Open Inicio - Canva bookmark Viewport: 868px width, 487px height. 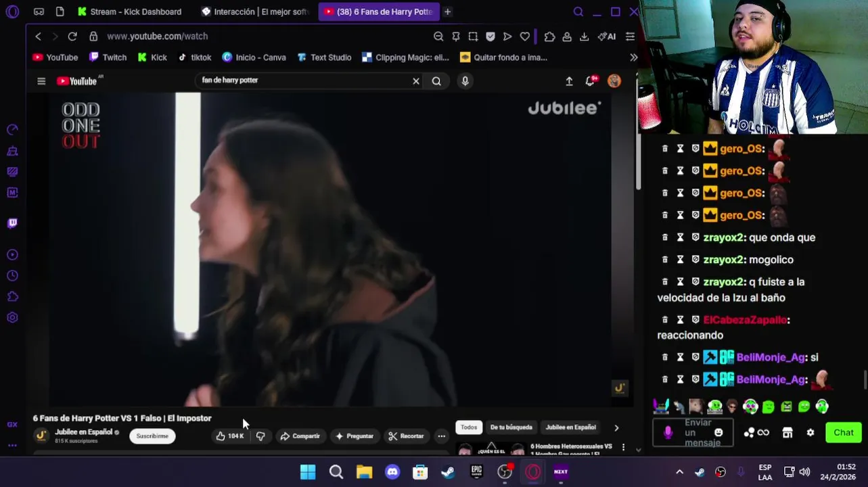254,57
